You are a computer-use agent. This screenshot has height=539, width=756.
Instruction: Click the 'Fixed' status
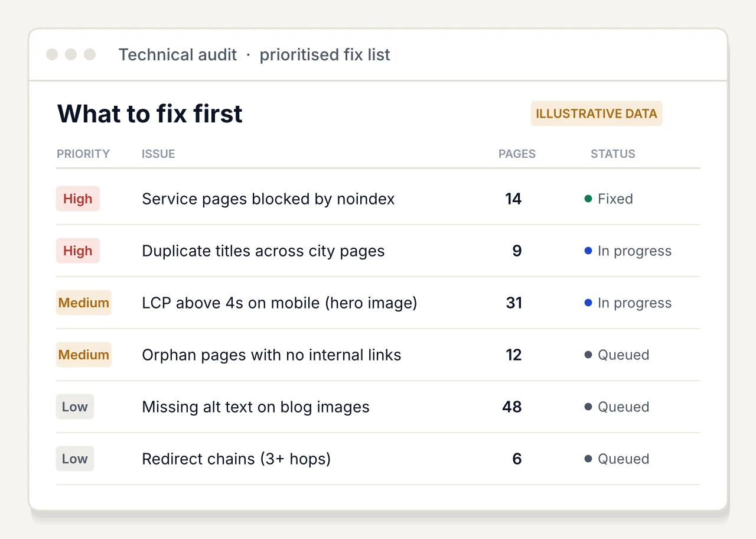(609, 199)
